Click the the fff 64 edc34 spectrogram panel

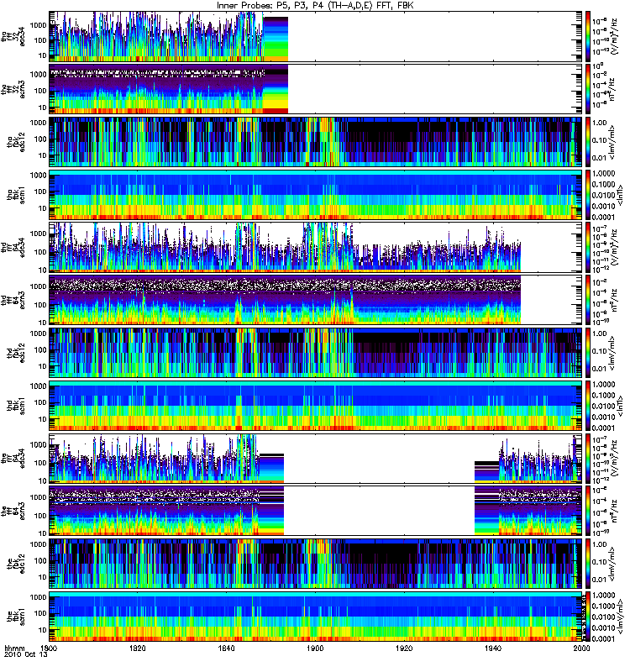316,458
